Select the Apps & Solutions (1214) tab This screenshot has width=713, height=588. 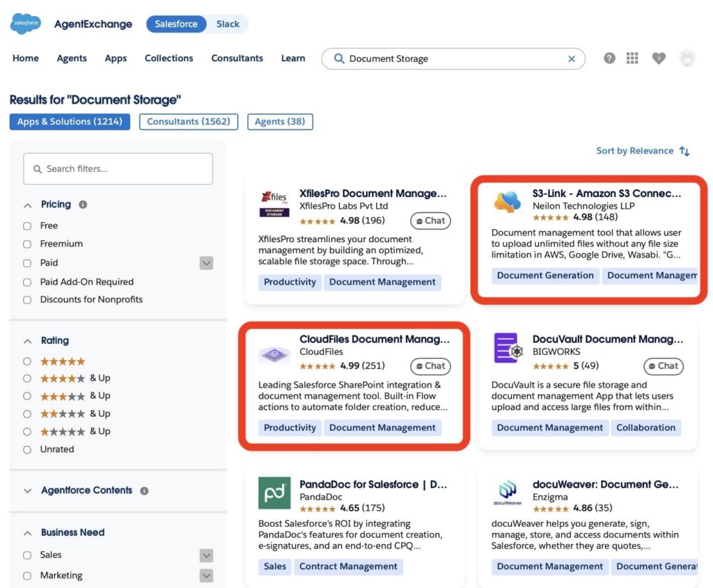pos(70,122)
